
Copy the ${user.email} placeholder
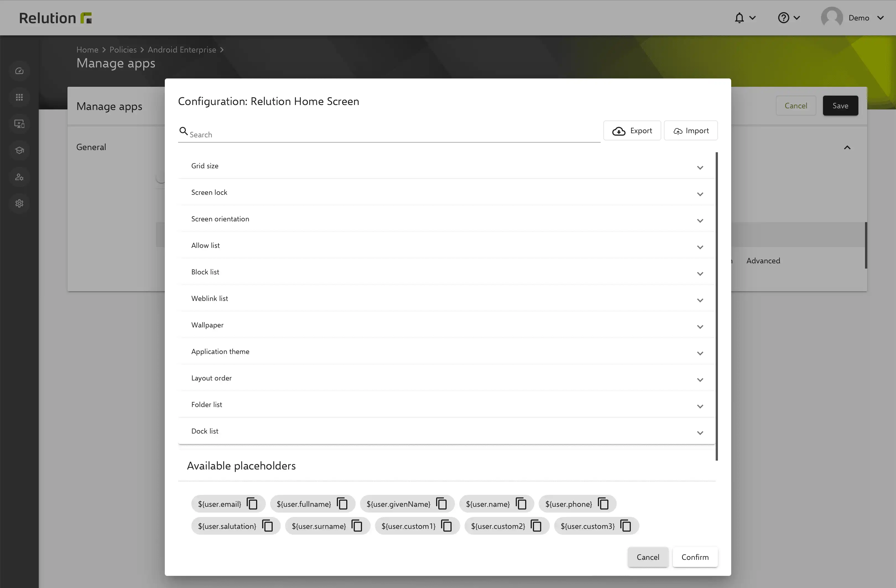tap(252, 503)
